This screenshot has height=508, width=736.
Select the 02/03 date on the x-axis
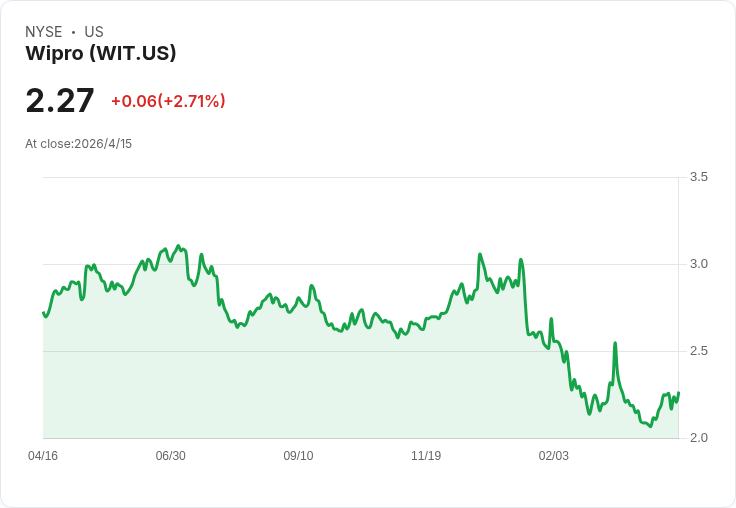(x=553, y=456)
